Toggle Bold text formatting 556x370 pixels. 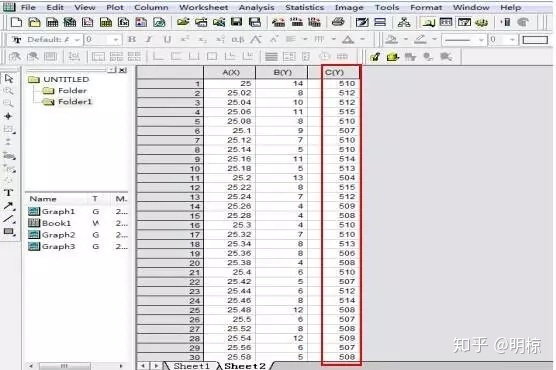click(x=132, y=39)
